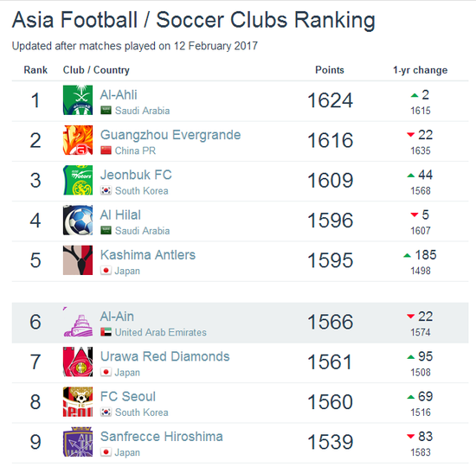Click the Jeonbuk FC green logo
The height and width of the screenshot is (467, 476).
tap(78, 180)
